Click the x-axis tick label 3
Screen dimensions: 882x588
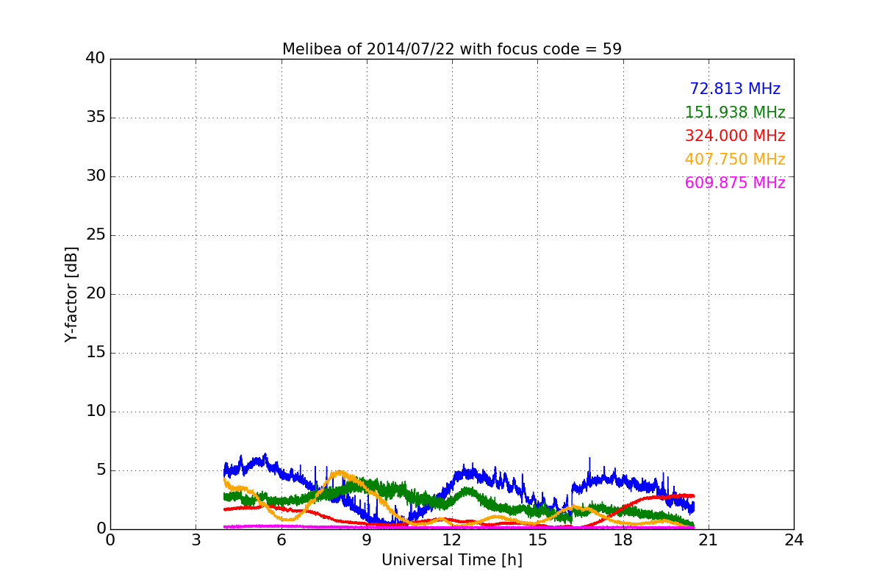[196, 540]
